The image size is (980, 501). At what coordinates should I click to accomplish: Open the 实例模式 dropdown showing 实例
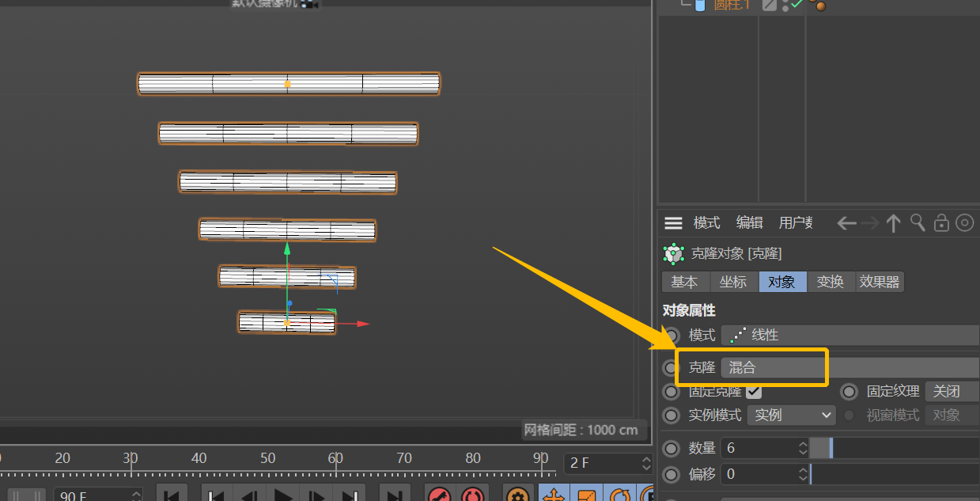791,415
